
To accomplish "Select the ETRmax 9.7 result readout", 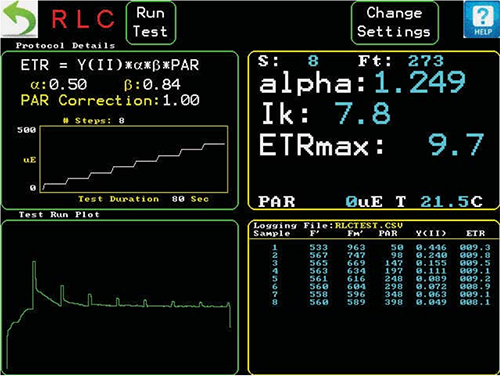I will coord(371,145).
